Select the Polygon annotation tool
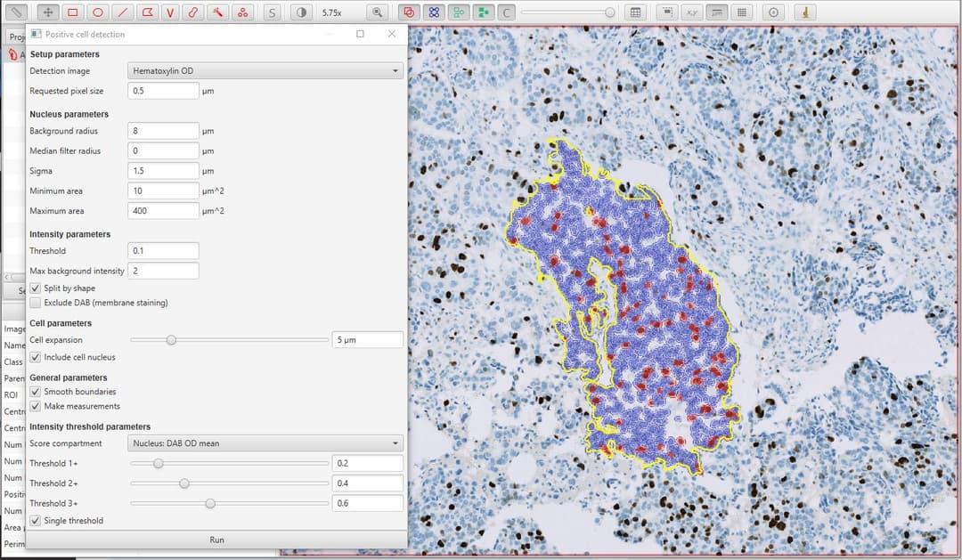 pyautogui.click(x=146, y=12)
